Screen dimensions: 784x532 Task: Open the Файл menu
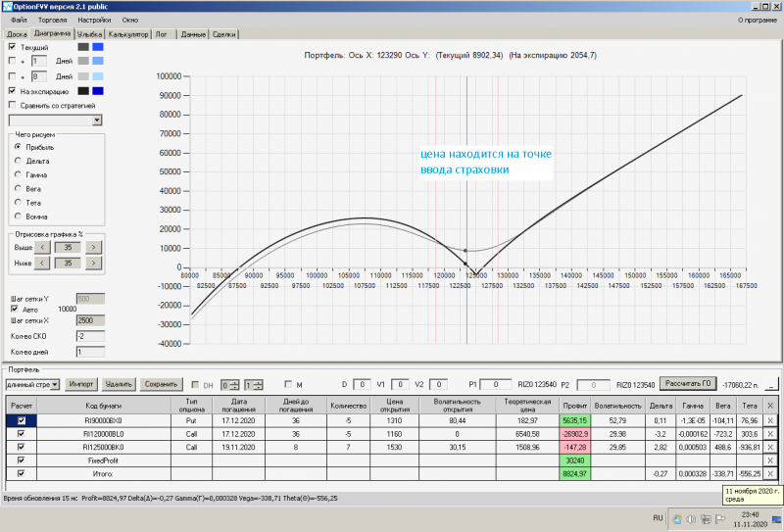pos(19,20)
